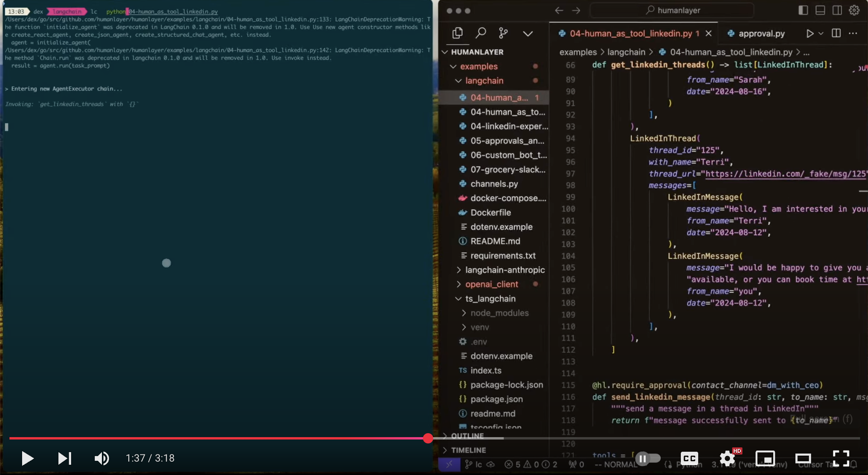The height and width of the screenshot is (475, 868).
Task: Switch to the approval.py tab
Action: [761, 34]
